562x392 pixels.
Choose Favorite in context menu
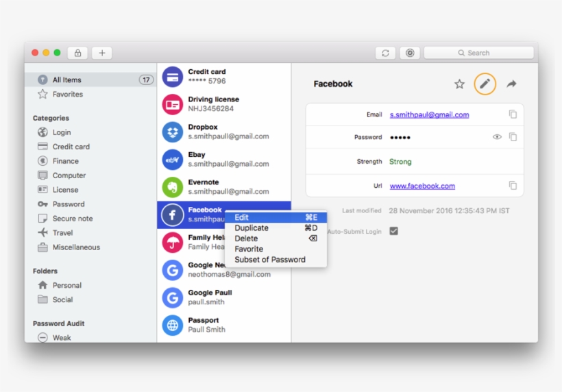276,249
